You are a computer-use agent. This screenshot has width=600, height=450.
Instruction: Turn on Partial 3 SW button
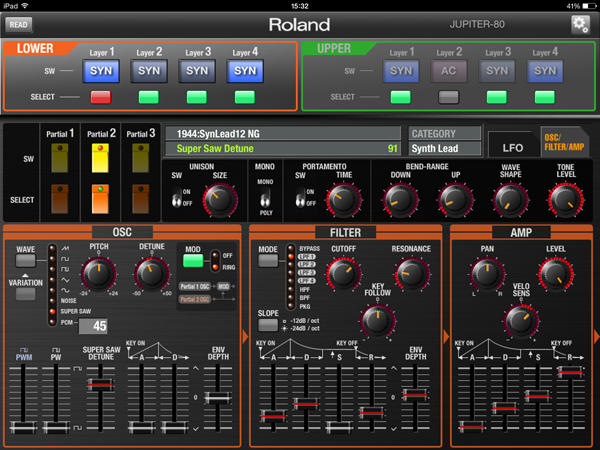(140, 158)
